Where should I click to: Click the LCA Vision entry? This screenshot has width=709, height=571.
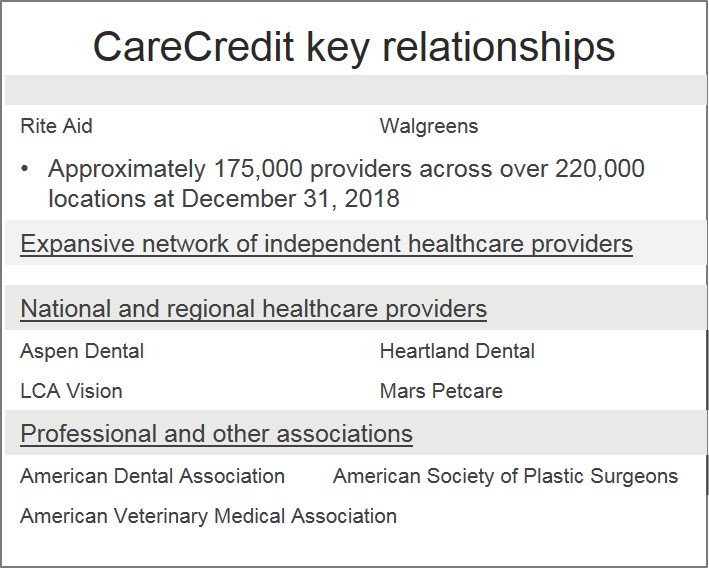[71, 391]
